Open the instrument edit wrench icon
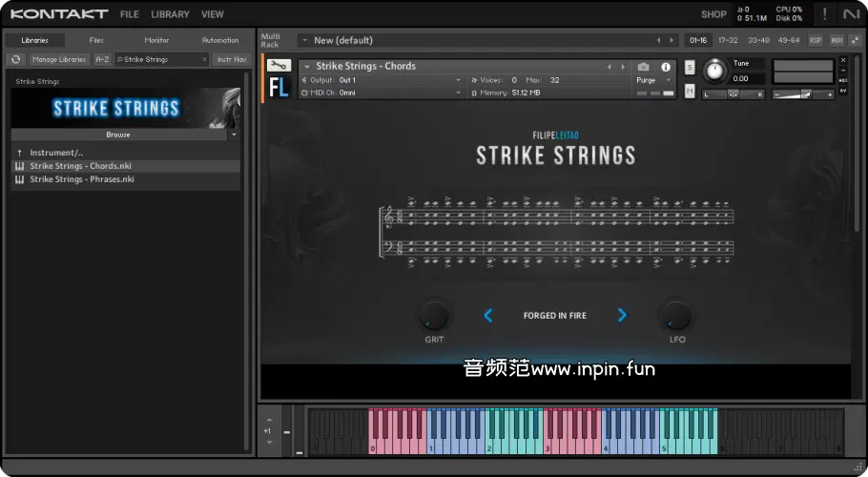This screenshot has width=868, height=477. tap(279, 66)
